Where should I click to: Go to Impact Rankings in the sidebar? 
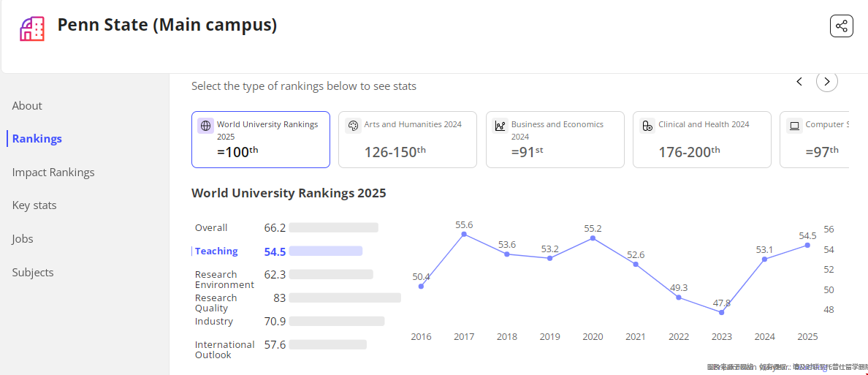click(x=53, y=173)
